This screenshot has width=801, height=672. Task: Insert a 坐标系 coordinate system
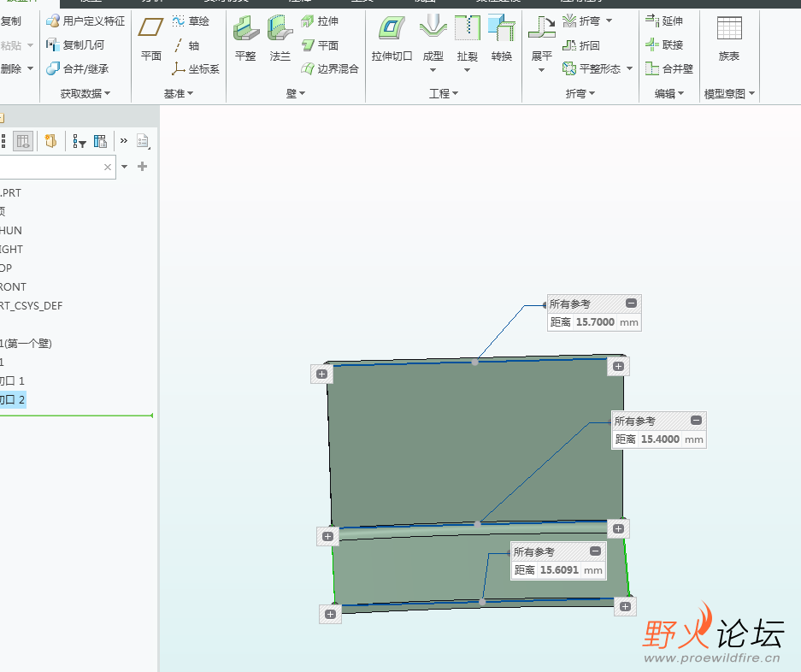196,68
